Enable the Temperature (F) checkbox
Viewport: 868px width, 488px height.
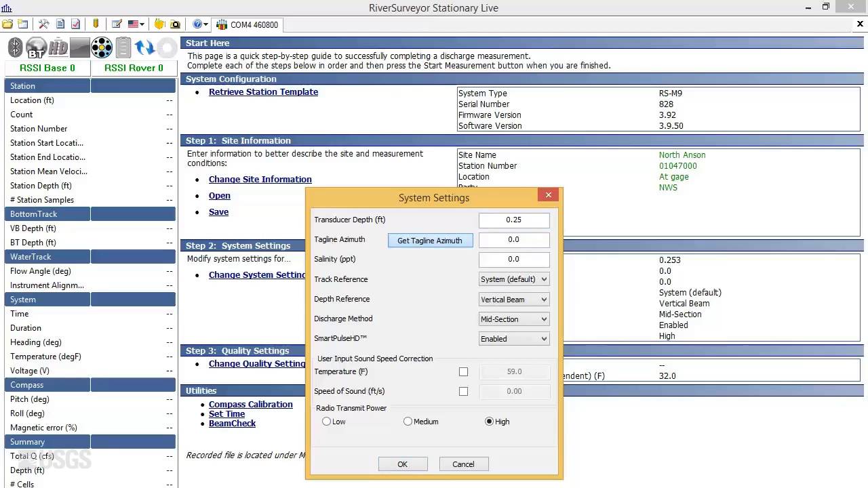(463, 371)
